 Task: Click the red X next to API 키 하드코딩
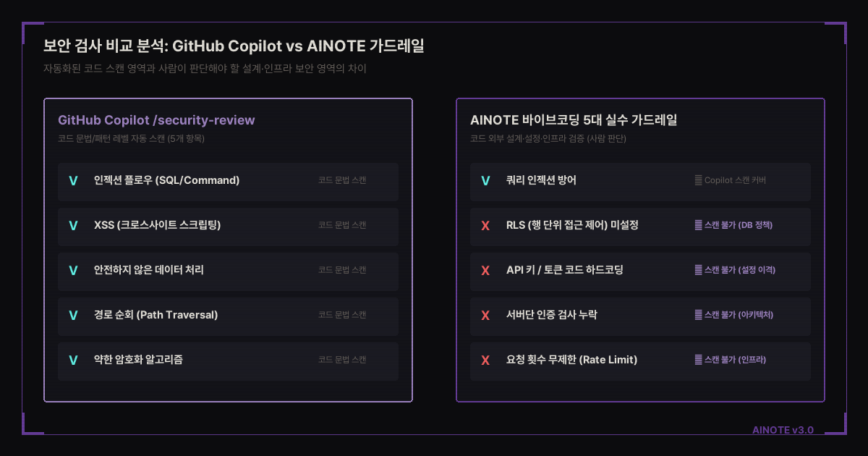point(485,270)
